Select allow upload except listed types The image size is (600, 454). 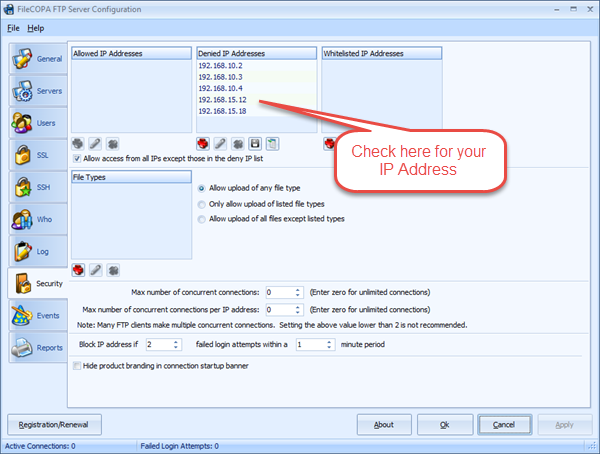202,219
